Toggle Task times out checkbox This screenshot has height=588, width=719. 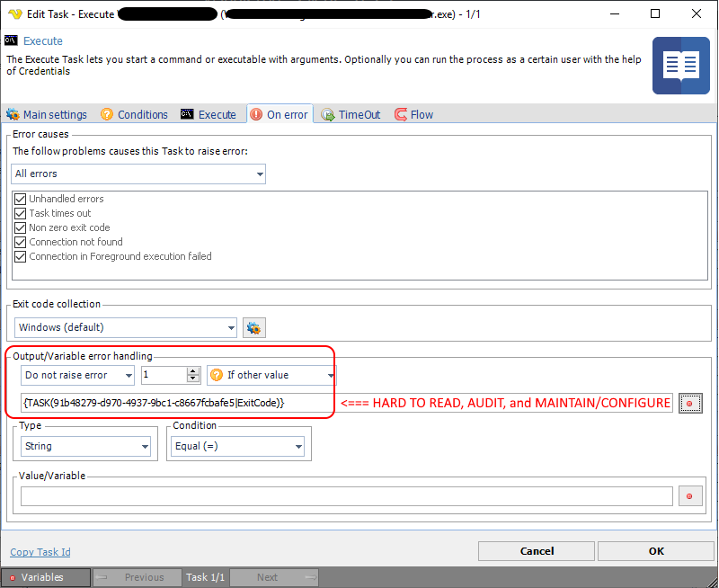(x=21, y=213)
